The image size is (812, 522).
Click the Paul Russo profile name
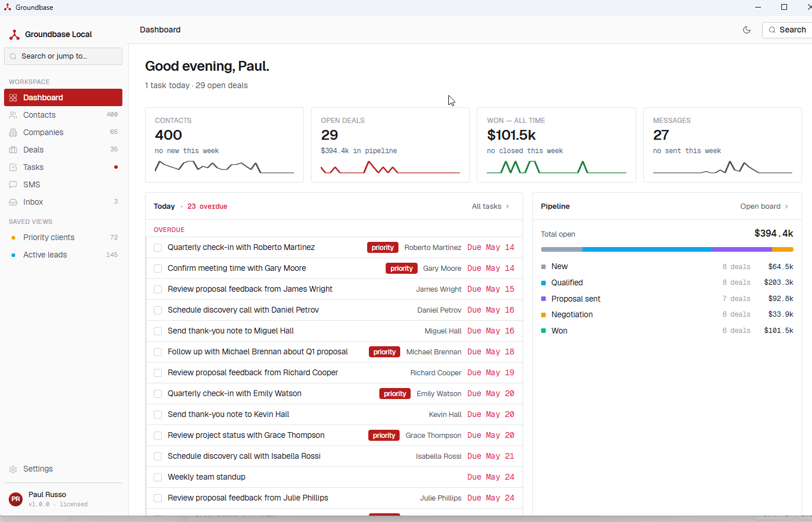pos(47,495)
